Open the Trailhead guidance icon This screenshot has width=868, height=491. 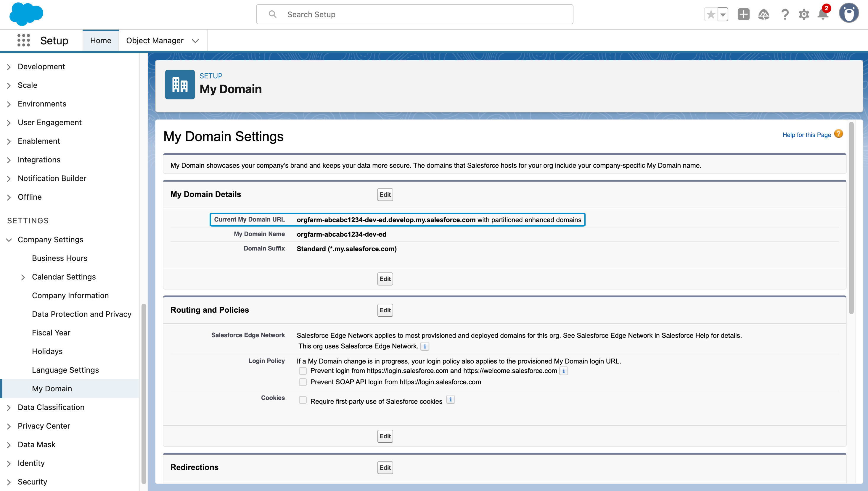coord(764,14)
